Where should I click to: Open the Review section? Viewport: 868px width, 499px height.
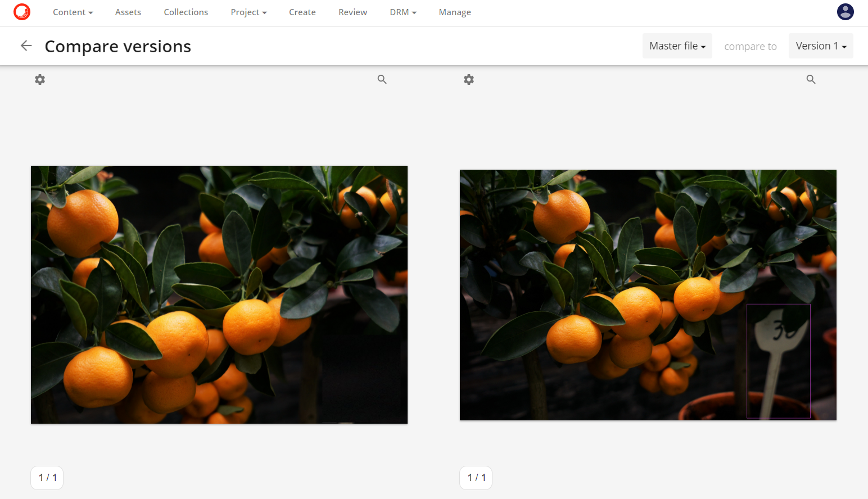352,12
